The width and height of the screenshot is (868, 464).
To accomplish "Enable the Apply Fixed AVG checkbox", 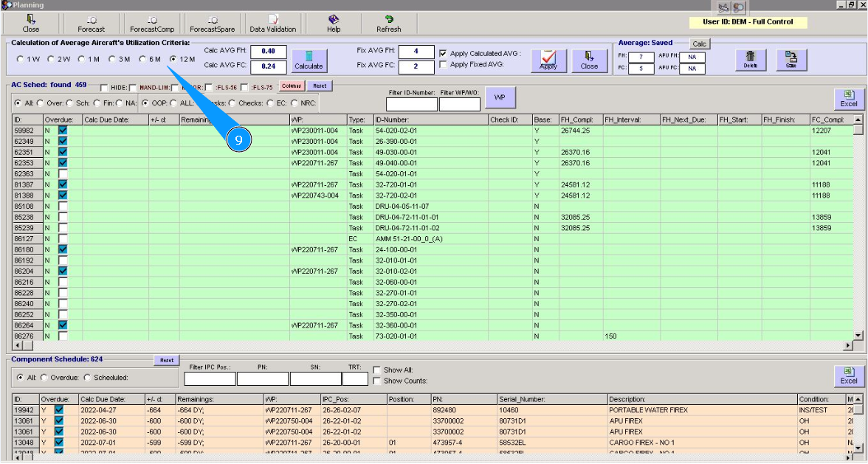I will point(443,65).
